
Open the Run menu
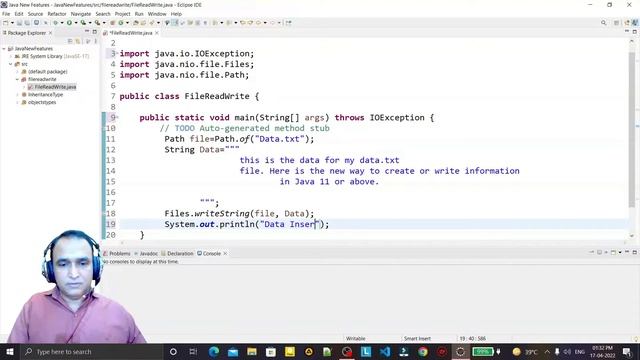click(139, 14)
